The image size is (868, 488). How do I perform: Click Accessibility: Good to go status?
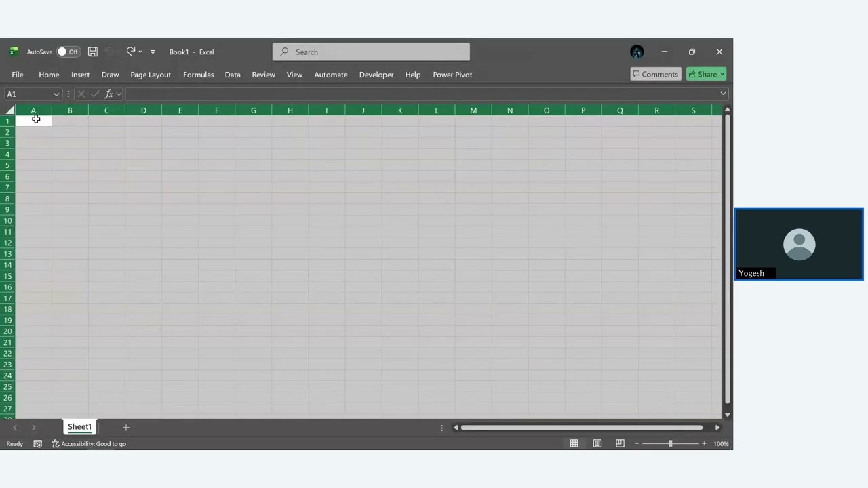tap(89, 444)
